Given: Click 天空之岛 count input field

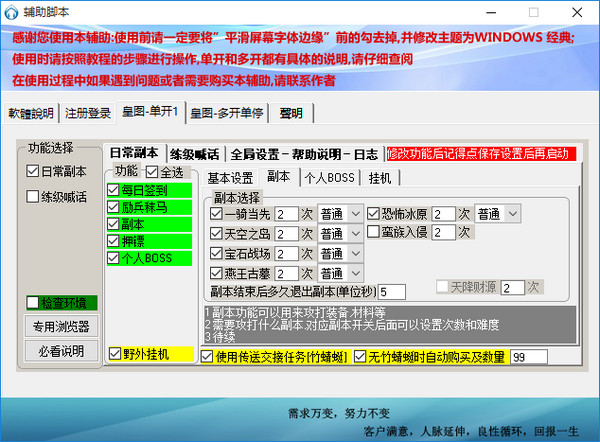Looking at the screenshot, I should 286,233.
